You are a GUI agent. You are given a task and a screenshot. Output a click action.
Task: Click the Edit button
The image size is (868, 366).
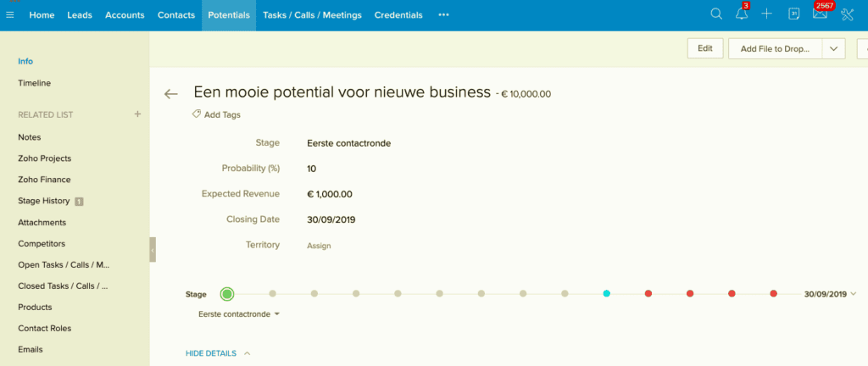pos(704,49)
